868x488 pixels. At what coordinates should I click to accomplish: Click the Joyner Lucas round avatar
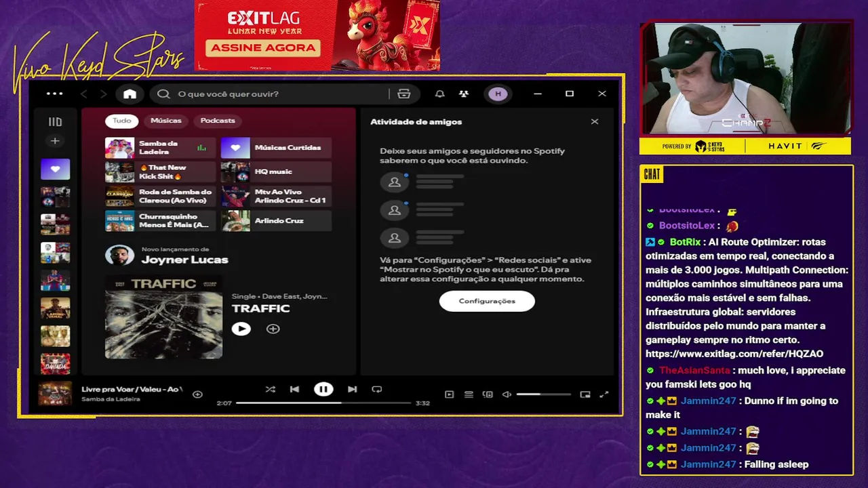[119, 256]
